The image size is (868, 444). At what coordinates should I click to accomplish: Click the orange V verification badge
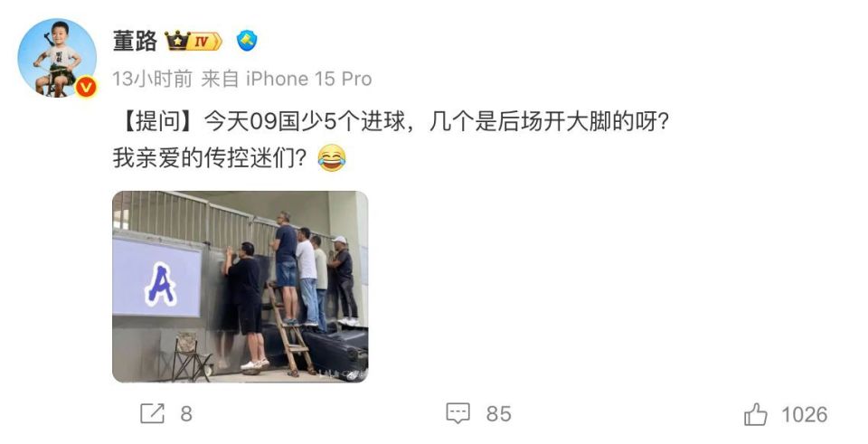click(x=86, y=88)
